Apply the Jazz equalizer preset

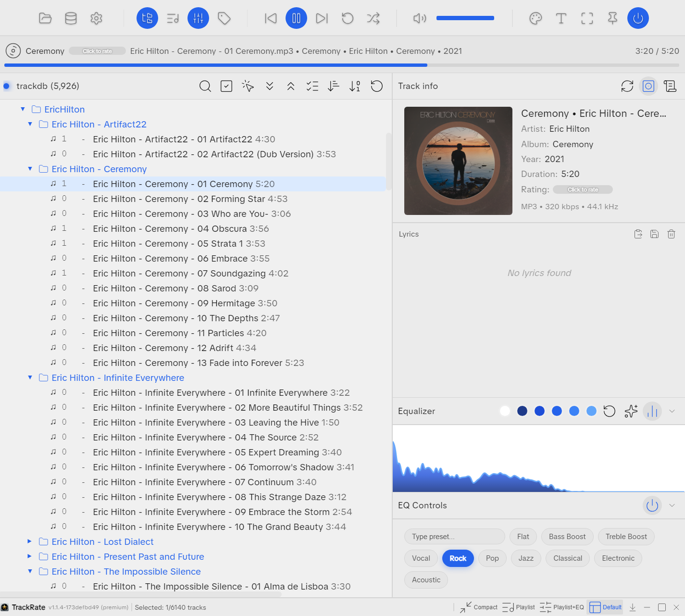click(x=525, y=558)
